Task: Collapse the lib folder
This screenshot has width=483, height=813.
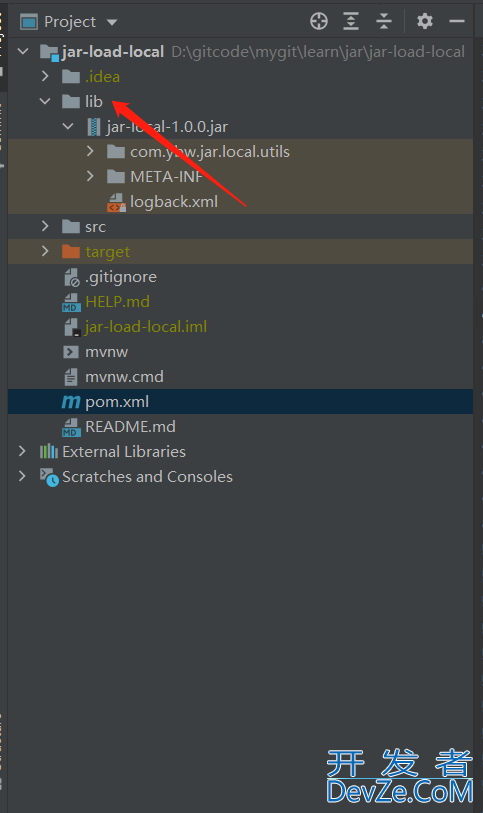Action: click(45, 101)
